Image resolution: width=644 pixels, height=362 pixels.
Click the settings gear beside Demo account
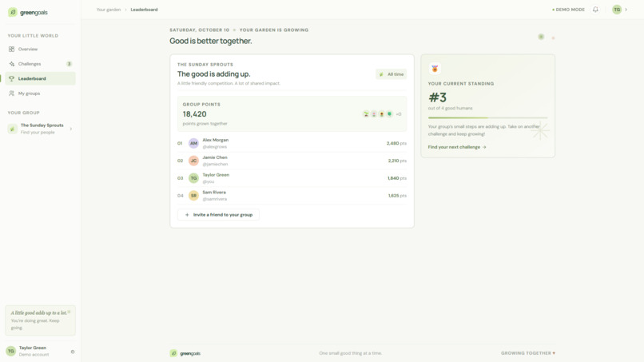(73, 352)
